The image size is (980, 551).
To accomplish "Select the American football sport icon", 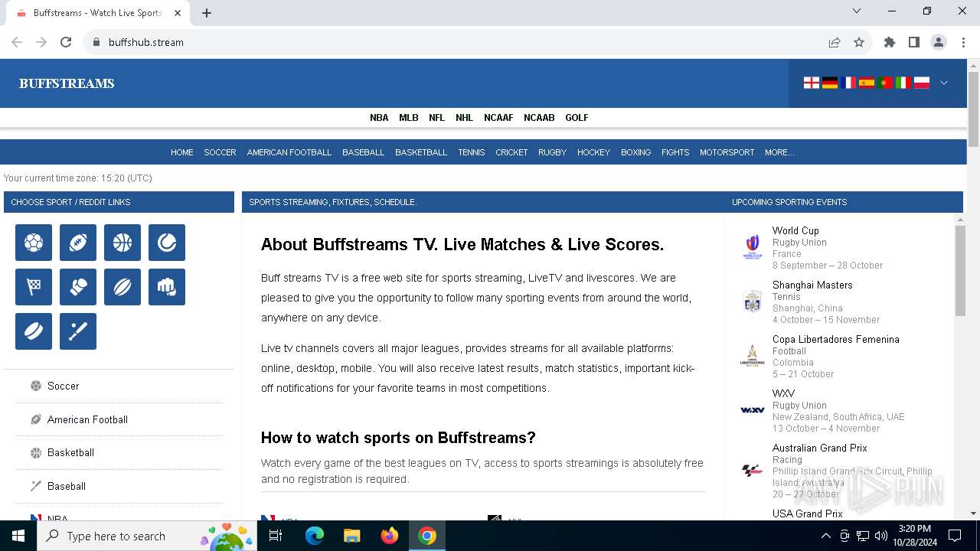I will [78, 243].
